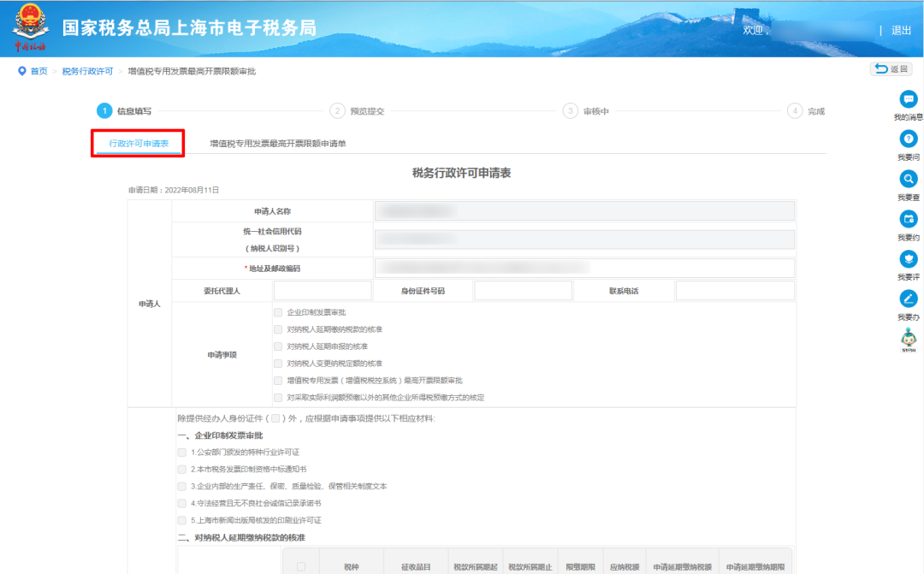Open 我要问 question icon
Image resolution: width=924 pixels, height=574 pixels.
908,139
